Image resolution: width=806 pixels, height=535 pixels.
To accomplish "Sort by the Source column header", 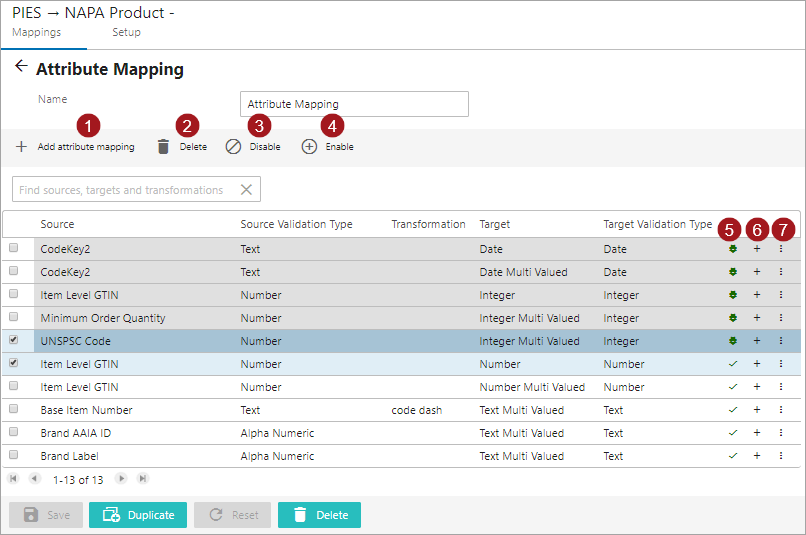I will (x=57, y=224).
